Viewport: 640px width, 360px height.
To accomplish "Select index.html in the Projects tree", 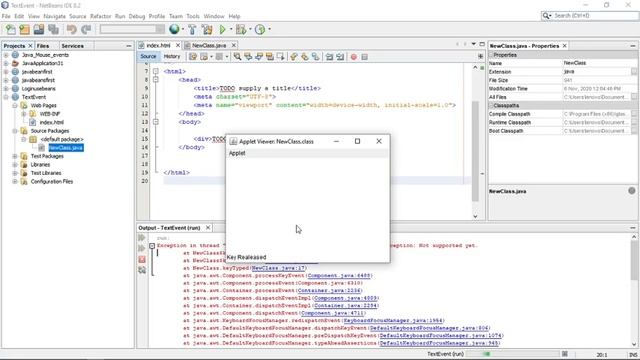I will [x=51, y=122].
